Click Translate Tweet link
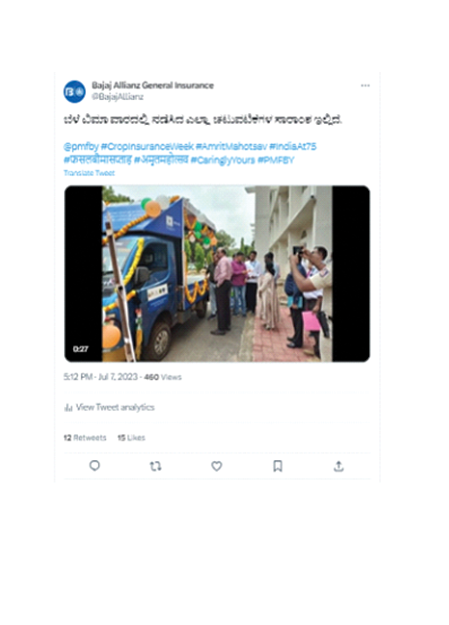The height and width of the screenshot is (625, 449). pyautogui.click(x=89, y=173)
